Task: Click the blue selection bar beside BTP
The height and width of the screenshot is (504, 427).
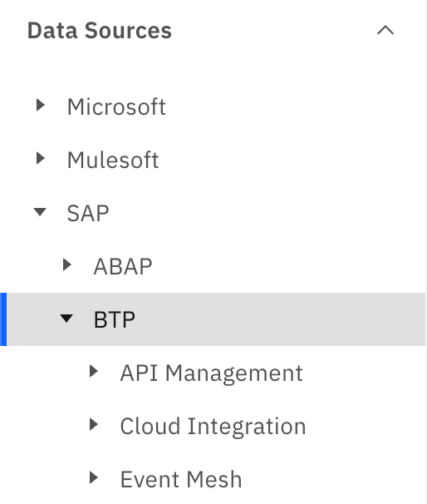Action: (x=3, y=319)
